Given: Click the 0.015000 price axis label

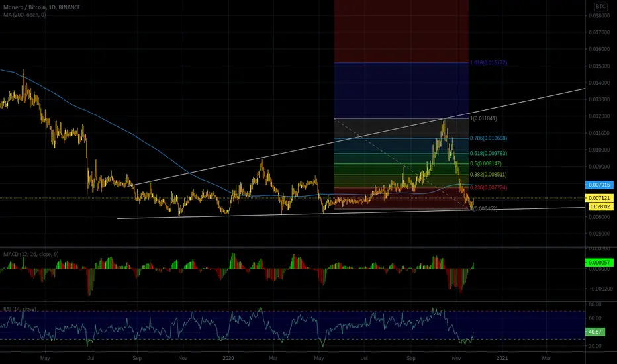Looking at the screenshot, I should pos(599,66).
